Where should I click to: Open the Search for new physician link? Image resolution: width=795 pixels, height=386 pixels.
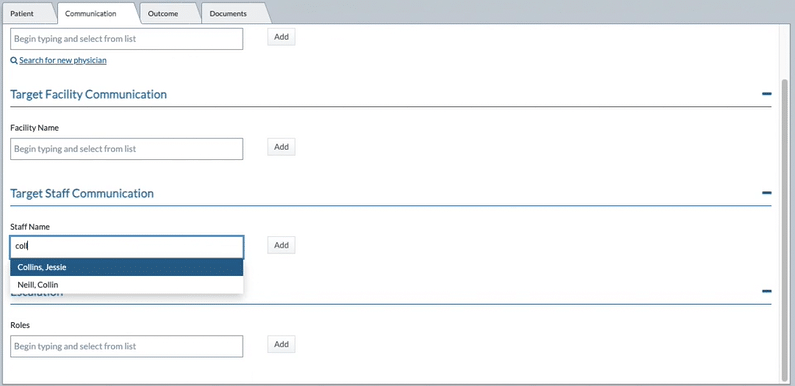pos(63,60)
